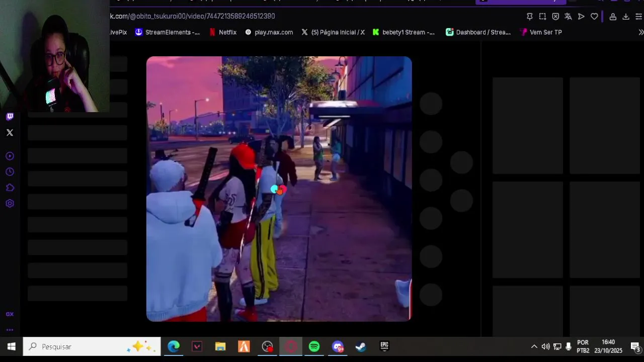Open the Dashboard / Strea... bookmark
This screenshot has width=644, height=362.
(x=478, y=32)
